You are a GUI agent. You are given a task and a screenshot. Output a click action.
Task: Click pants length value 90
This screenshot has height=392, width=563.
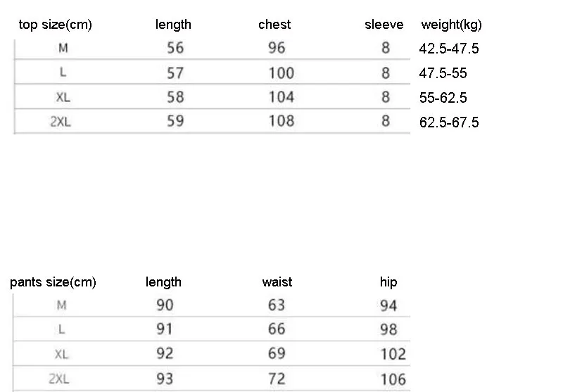coord(165,305)
